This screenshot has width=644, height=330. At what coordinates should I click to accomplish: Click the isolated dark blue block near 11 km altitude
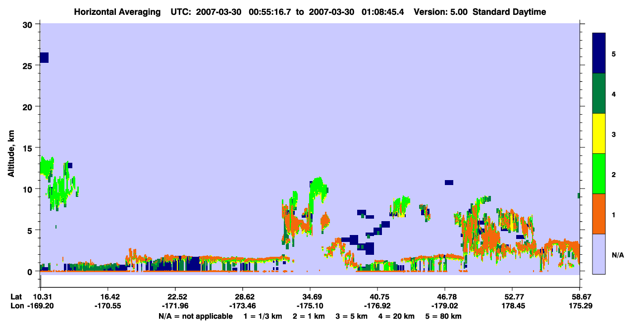click(x=449, y=183)
